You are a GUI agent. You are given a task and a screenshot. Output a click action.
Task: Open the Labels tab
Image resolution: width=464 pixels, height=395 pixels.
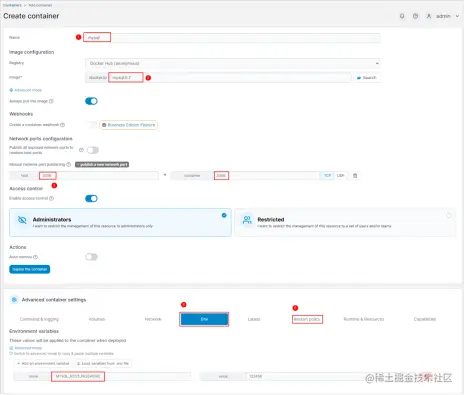click(x=254, y=319)
